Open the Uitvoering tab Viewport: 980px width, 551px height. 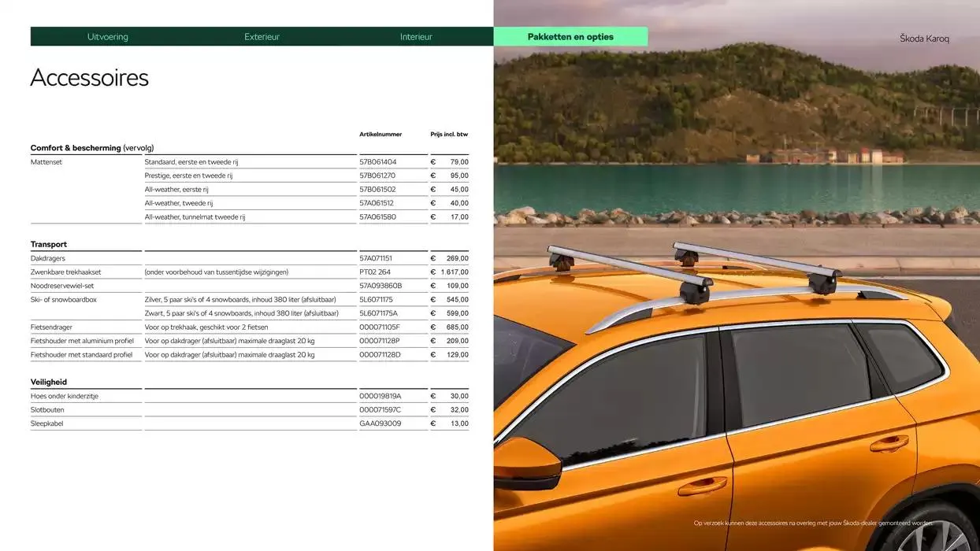click(x=108, y=37)
